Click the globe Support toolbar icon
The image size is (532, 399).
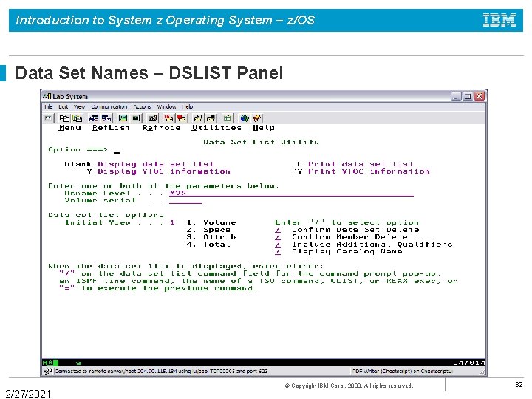(x=244, y=118)
